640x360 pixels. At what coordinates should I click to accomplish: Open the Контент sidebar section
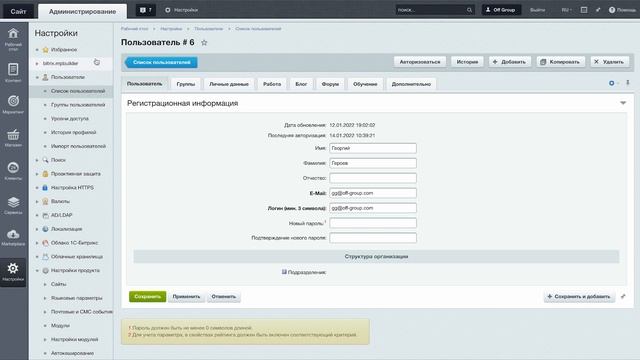pos(13,73)
